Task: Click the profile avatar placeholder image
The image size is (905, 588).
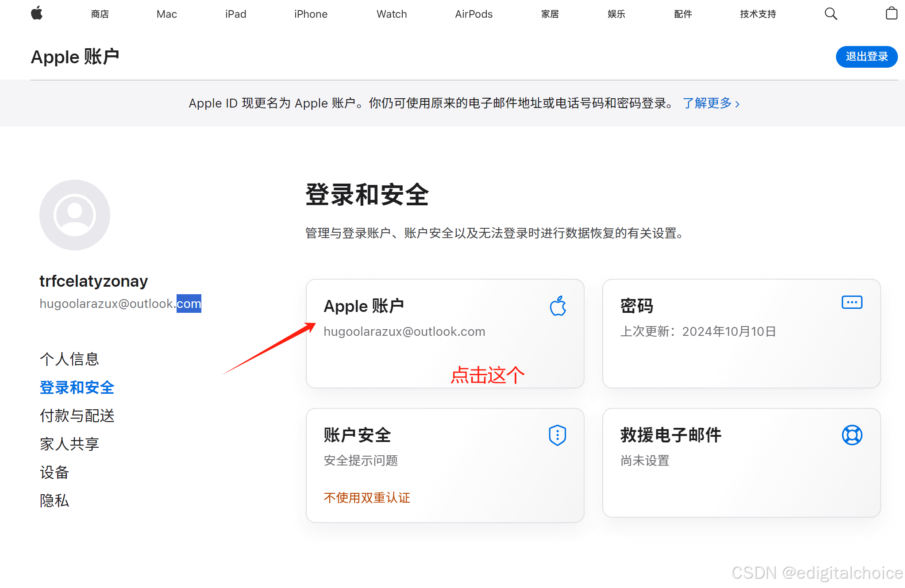Action: [75, 215]
